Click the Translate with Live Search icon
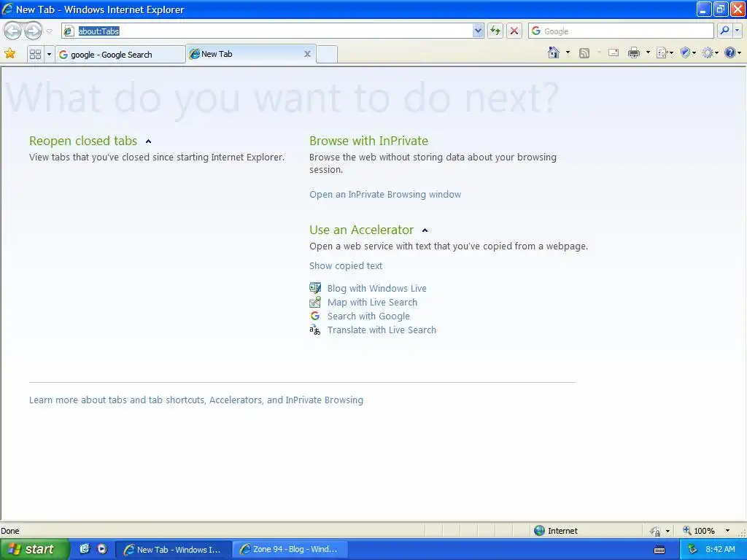 pos(315,330)
